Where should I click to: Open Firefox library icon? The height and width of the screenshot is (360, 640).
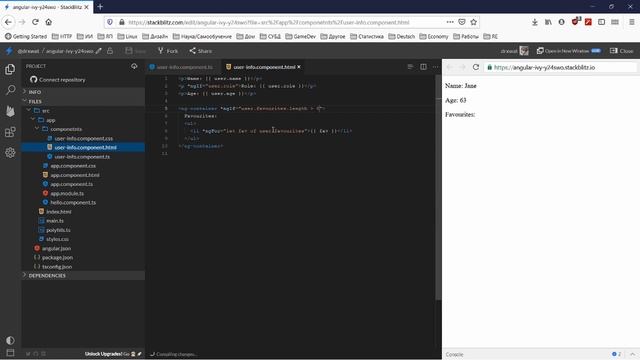[548, 22]
